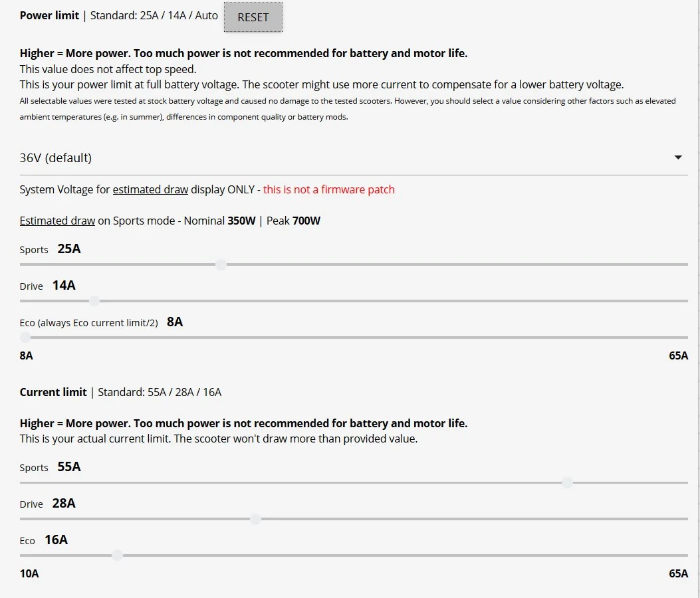Click the 10A minimum label under Current limit
Screen dimensions: 700x598
point(29,573)
